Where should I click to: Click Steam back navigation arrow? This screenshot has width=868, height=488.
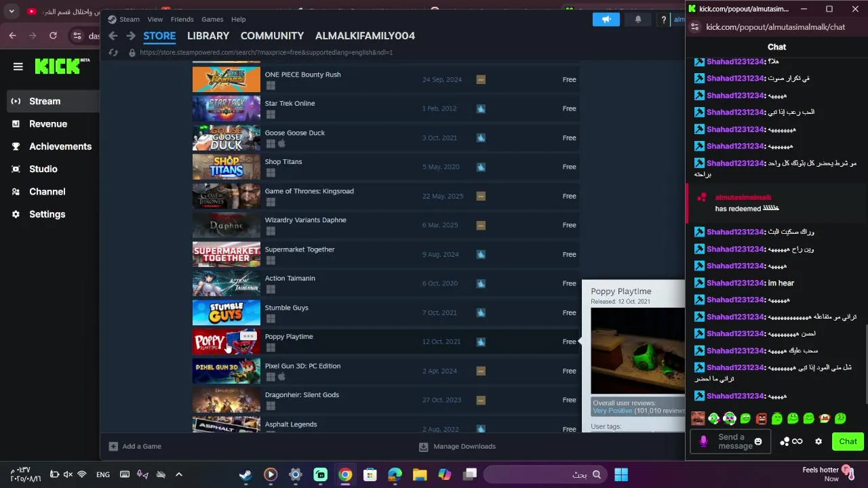pyautogui.click(x=113, y=35)
